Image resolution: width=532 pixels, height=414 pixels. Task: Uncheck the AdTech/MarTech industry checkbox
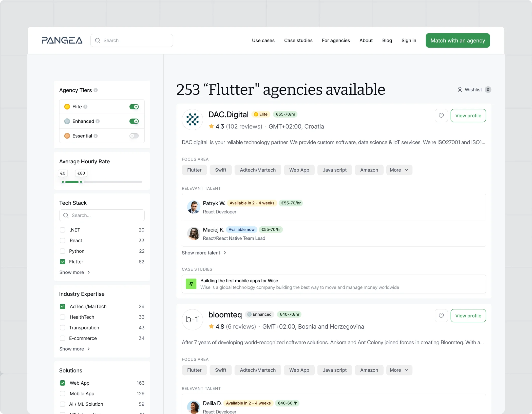pyautogui.click(x=63, y=306)
